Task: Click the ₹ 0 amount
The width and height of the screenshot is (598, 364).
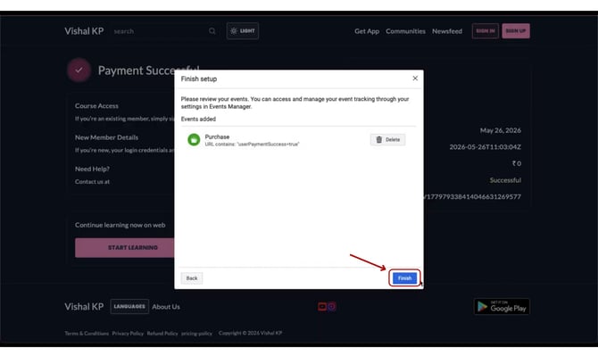Action: tap(517, 163)
